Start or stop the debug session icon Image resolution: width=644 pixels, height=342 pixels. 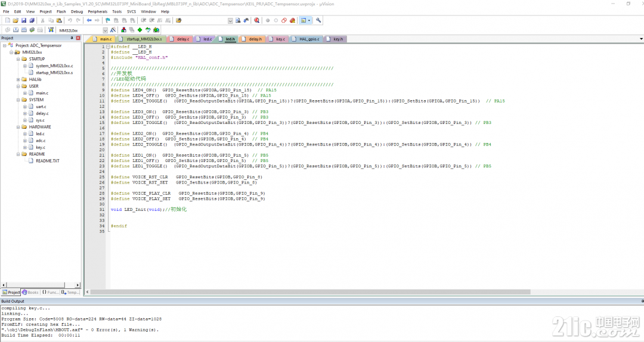tap(256, 20)
